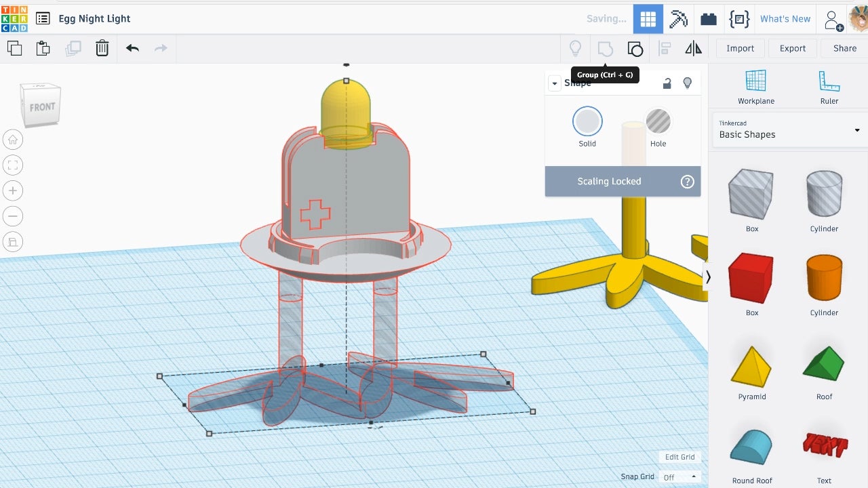Open the What's New menu
Viewport: 868px width, 488px height.
[x=785, y=19]
